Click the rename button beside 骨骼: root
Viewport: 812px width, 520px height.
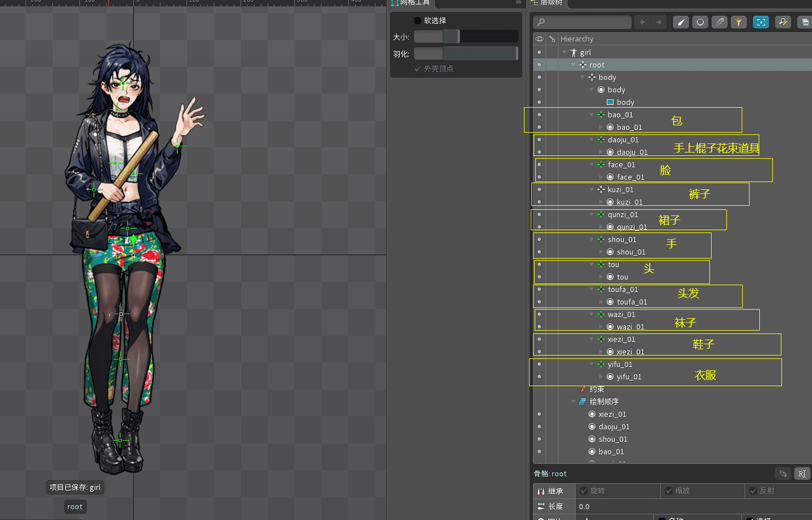coord(802,474)
